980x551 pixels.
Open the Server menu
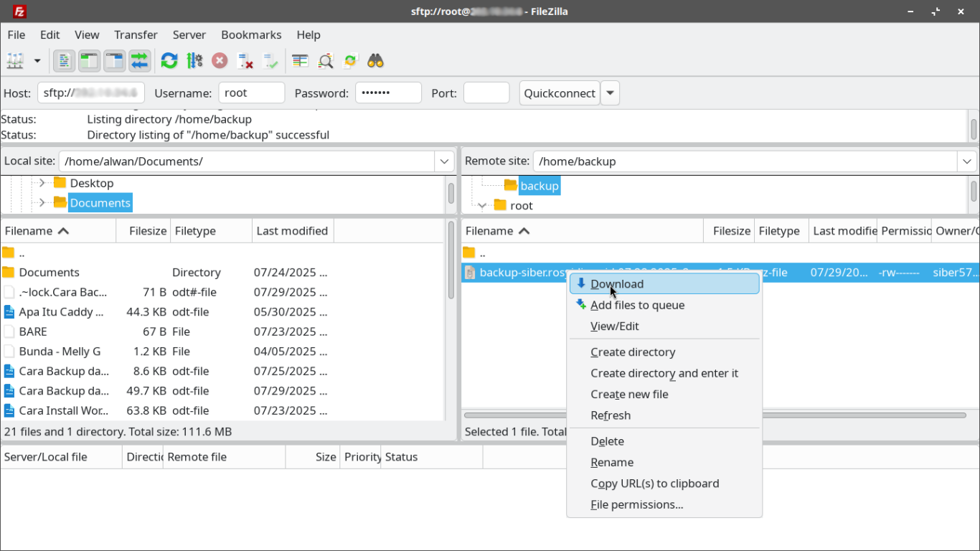tap(189, 34)
